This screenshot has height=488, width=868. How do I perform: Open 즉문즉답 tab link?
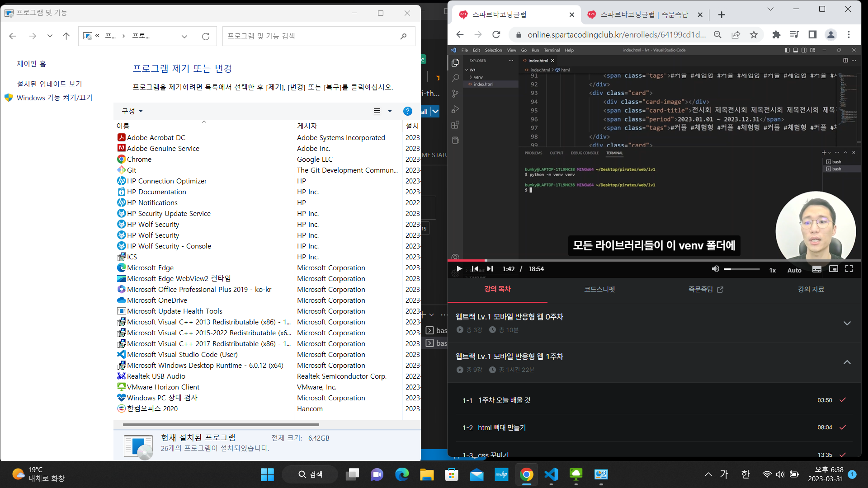706,289
